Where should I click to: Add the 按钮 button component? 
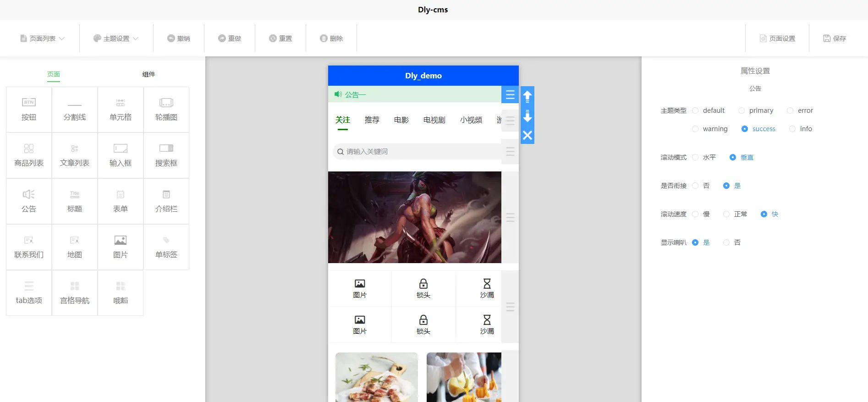pos(29,110)
